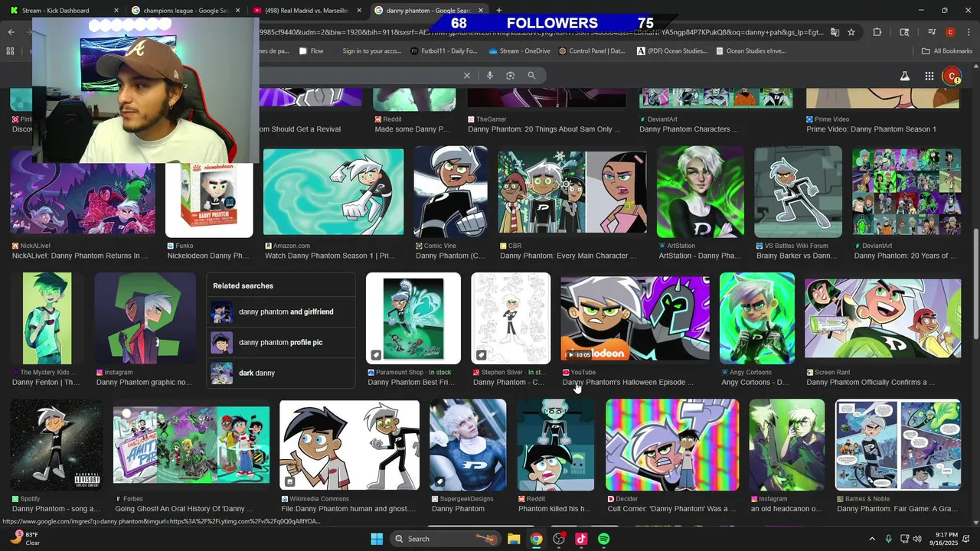Click the magnifier search button in the search box

531,75
